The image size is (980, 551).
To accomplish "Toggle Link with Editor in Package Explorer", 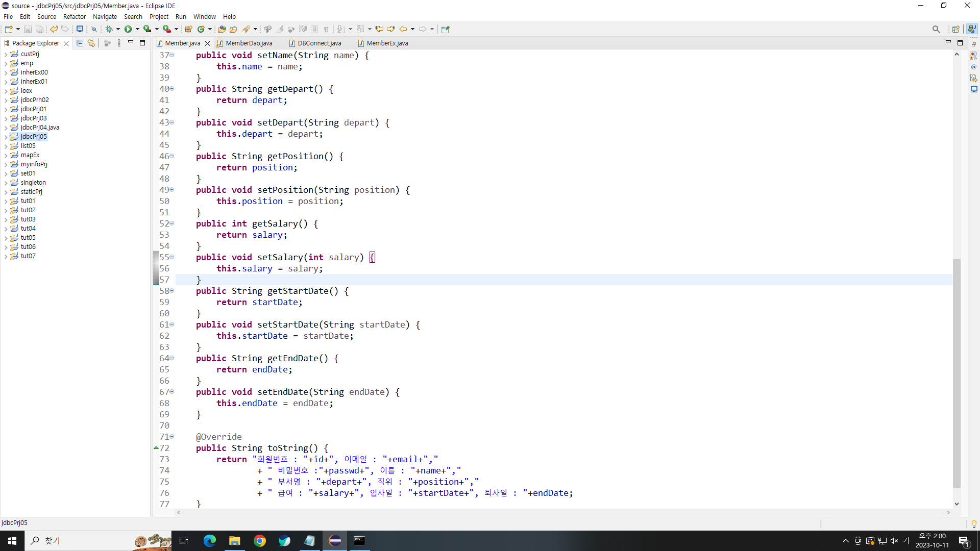I will (x=91, y=43).
